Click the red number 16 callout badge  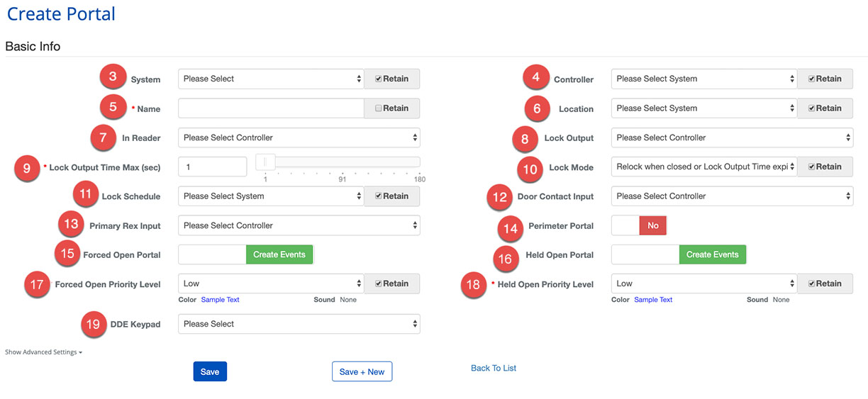point(505,259)
